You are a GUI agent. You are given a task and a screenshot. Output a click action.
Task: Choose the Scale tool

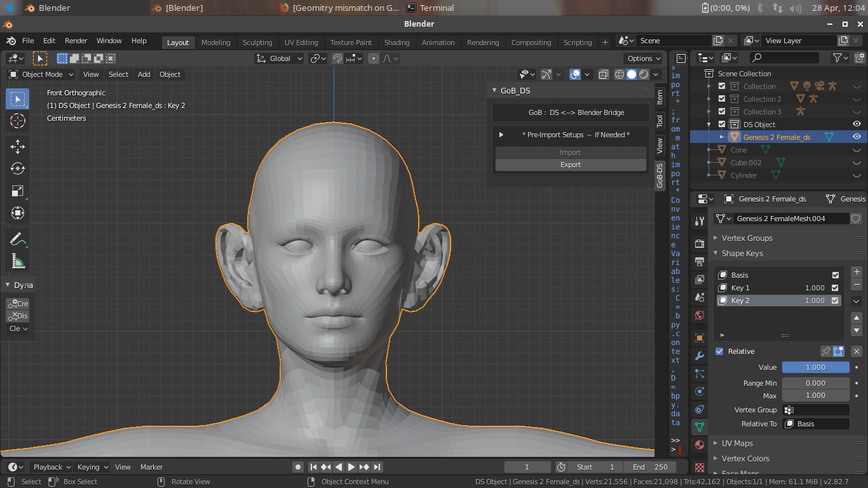tap(18, 191)
